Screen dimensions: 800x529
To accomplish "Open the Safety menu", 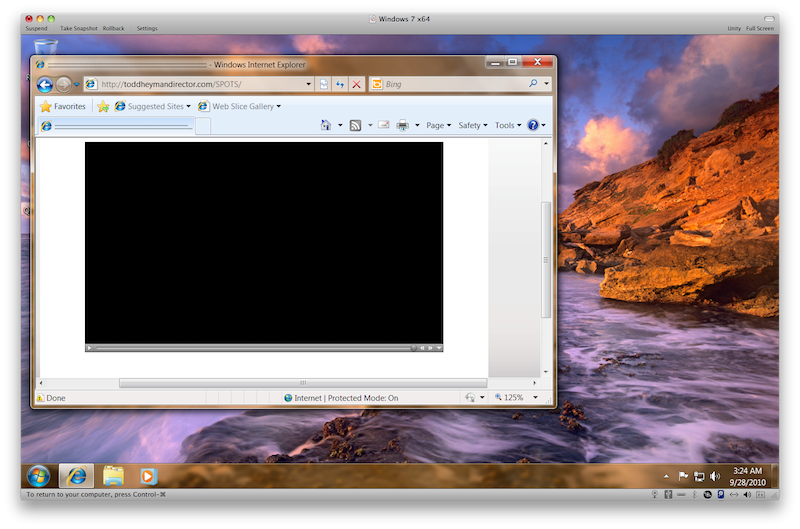I will pyautogui.click(x=472, y=125).
